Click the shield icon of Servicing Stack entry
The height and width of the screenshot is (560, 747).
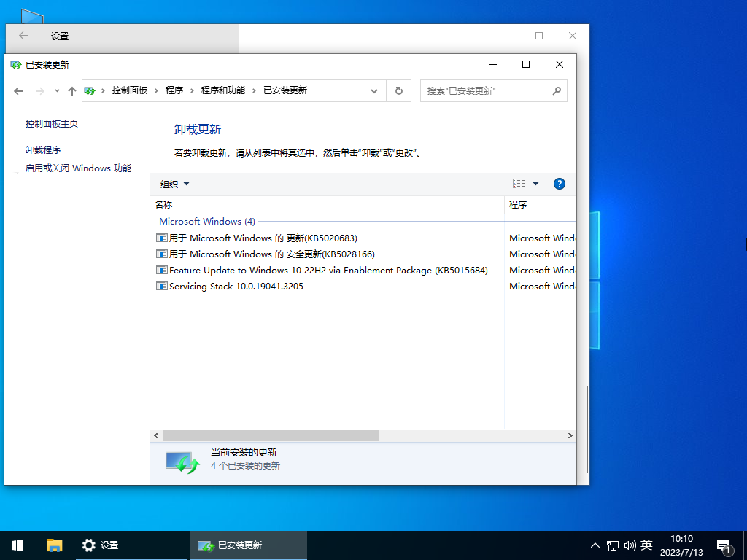(x=161, y=286)
